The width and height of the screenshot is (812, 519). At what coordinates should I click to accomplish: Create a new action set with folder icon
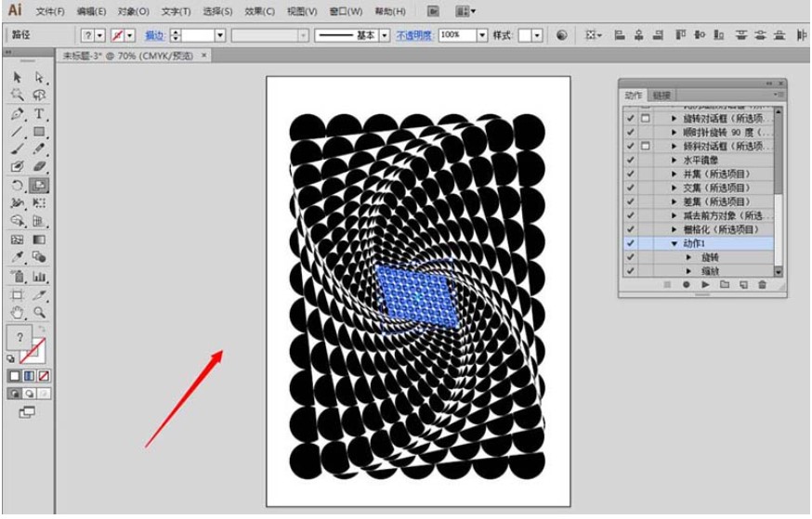725,285
